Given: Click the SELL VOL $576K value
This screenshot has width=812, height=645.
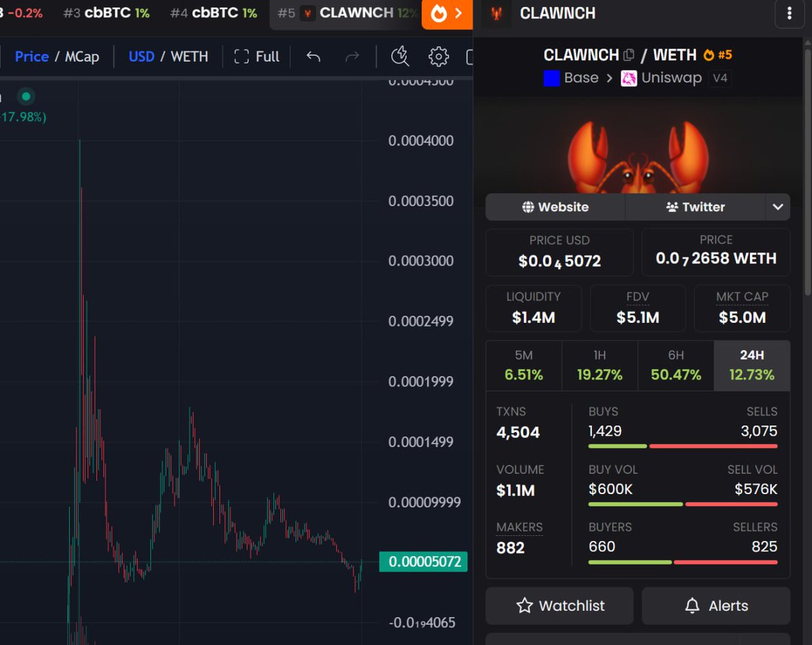Looking at the screenshot, I should pyautogui.click(x=756, y=489).
